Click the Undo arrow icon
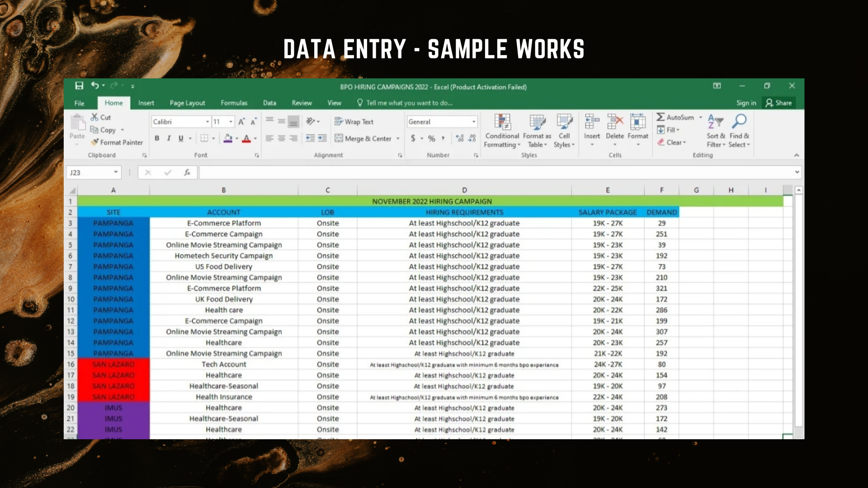The height and width of the screenshot is (488, 868). 94,85
